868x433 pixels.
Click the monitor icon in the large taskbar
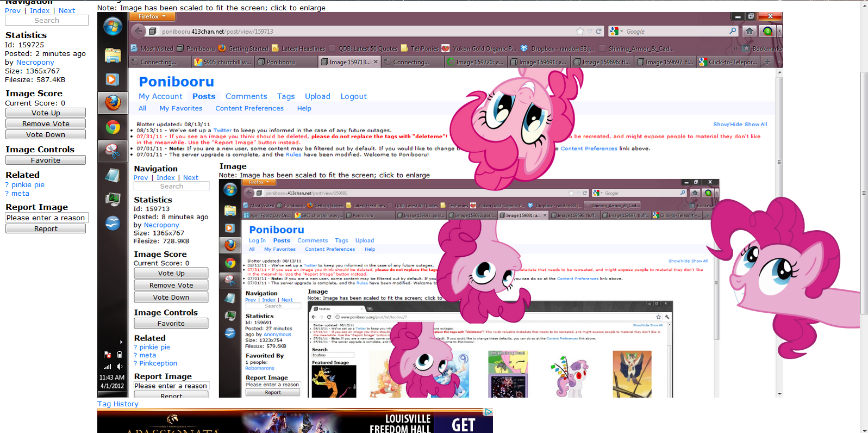tap(113, 199)
